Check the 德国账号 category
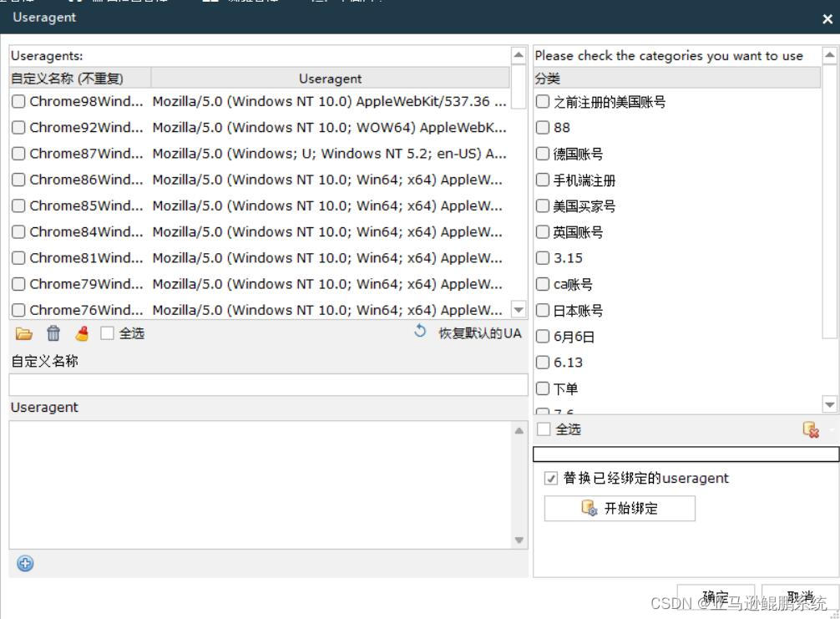The width and height of the screenshot is (840, 619). point(543,154)
